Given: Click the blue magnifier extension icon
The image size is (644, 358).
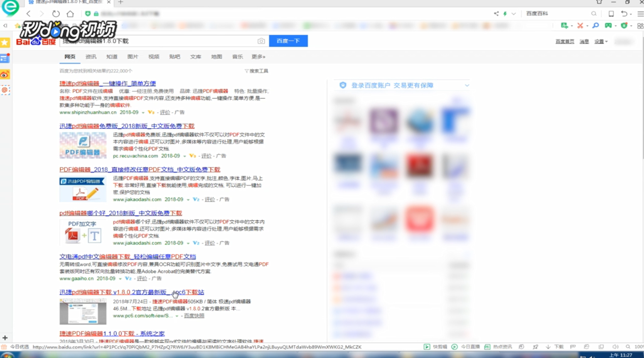Looking at the screenshot, I should point(595,26).
